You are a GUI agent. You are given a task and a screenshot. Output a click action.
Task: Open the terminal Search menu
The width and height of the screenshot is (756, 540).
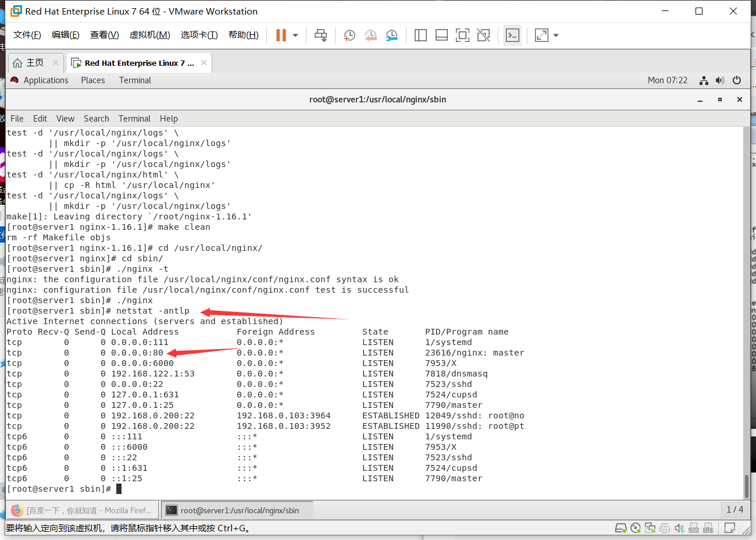point(96,119)
